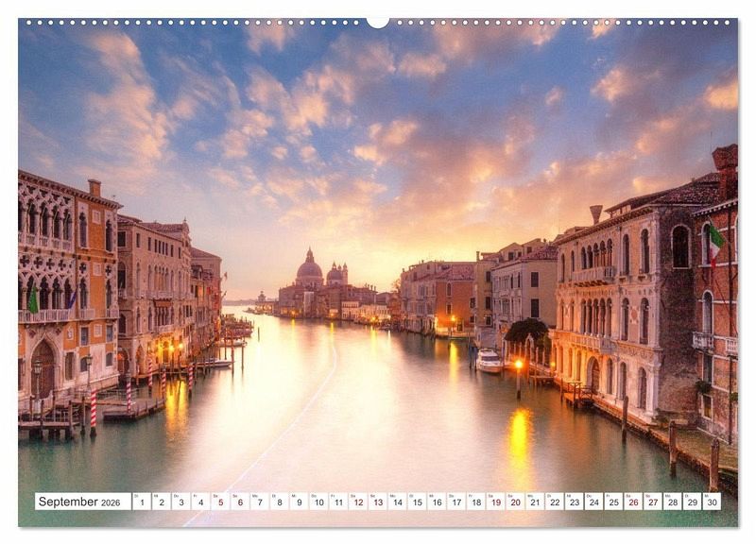Select date cell 16
Viewport: 756px width, 545px height.
437,502
